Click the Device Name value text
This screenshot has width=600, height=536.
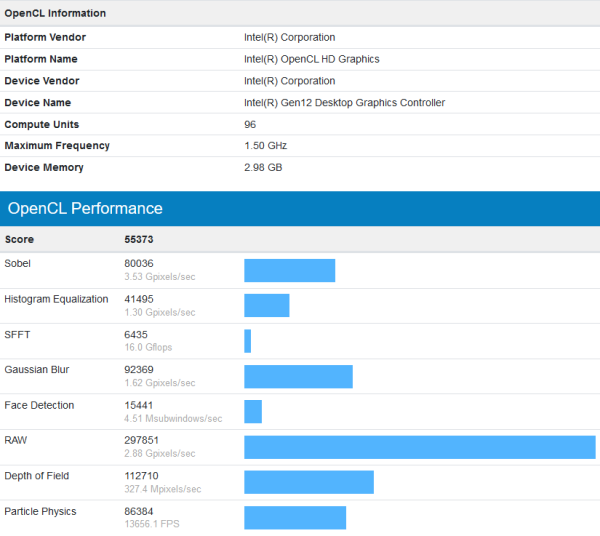tap(344, 103)
